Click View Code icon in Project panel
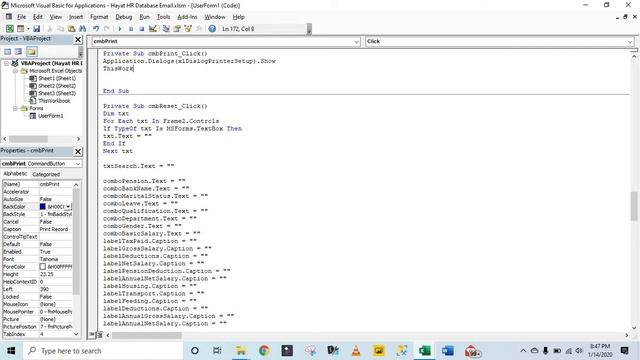Viewport: 640px width, 360px height. pos(7,51)
